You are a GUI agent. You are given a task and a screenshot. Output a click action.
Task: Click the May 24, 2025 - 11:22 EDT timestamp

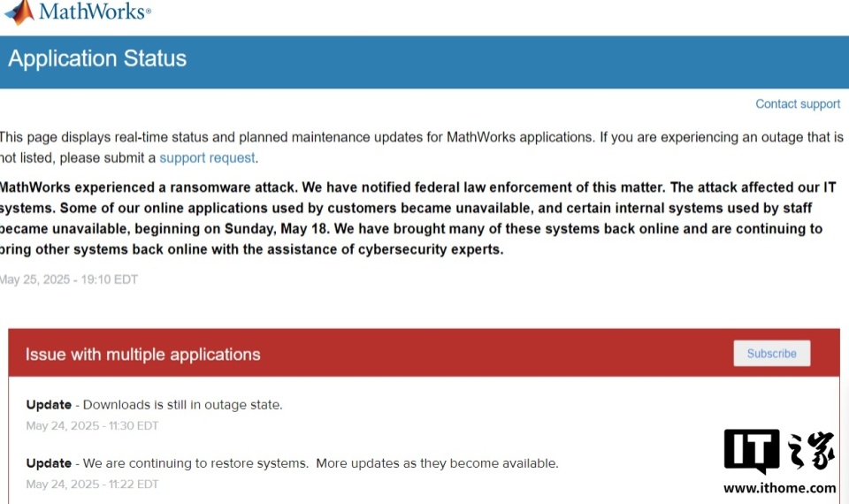(x=92, y=484)
